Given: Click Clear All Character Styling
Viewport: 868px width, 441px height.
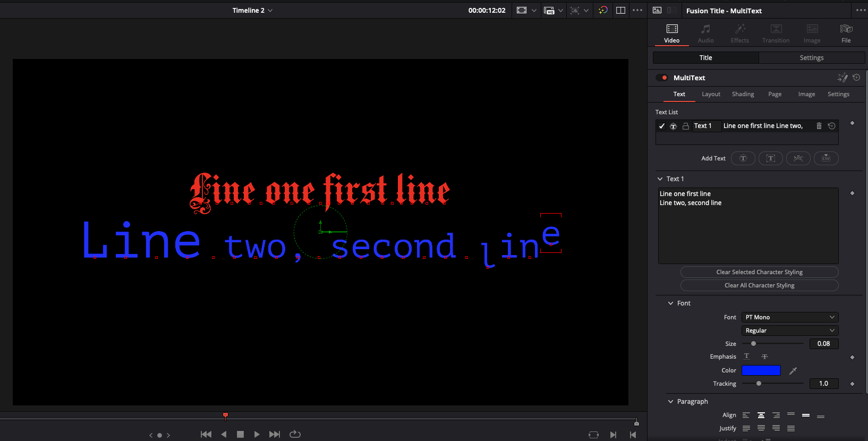Looking at the screenshot, I should 759,285.
